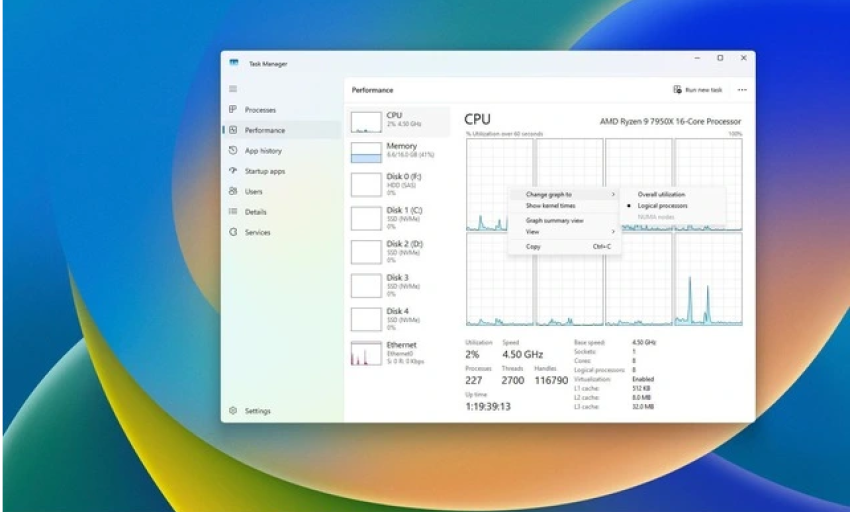Screen dimensions: 850x512
Task: Choose Graph summary view in context menu
Action: pyautogui.click(x=555, y=220)
